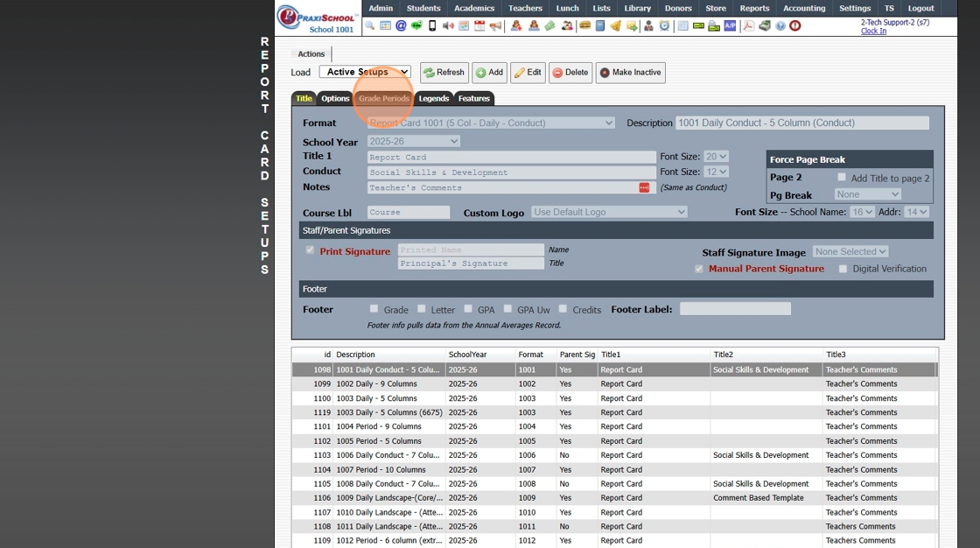Open the Accounting menu
The height and width of the screenshot is (548, 980).
click(x=804, y=8)
